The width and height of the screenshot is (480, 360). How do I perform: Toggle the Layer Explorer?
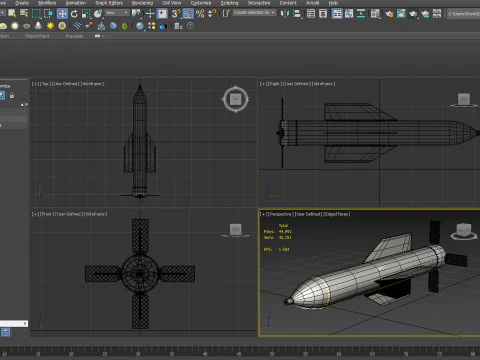pyautogui.click(x=323, y=14)
